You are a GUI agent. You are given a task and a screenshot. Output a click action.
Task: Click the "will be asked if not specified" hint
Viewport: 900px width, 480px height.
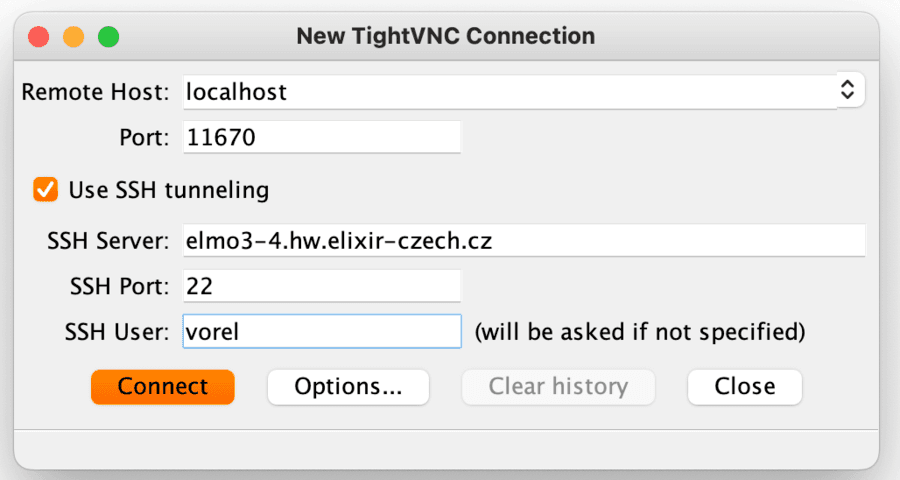(639, 331)
